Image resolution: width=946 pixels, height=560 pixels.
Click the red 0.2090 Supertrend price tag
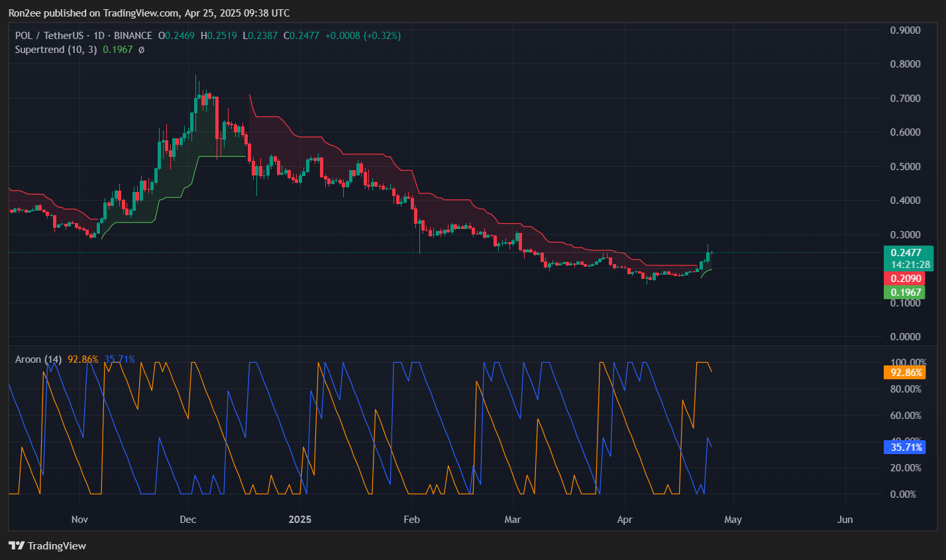pyautogui.click(x=905, y=279)
